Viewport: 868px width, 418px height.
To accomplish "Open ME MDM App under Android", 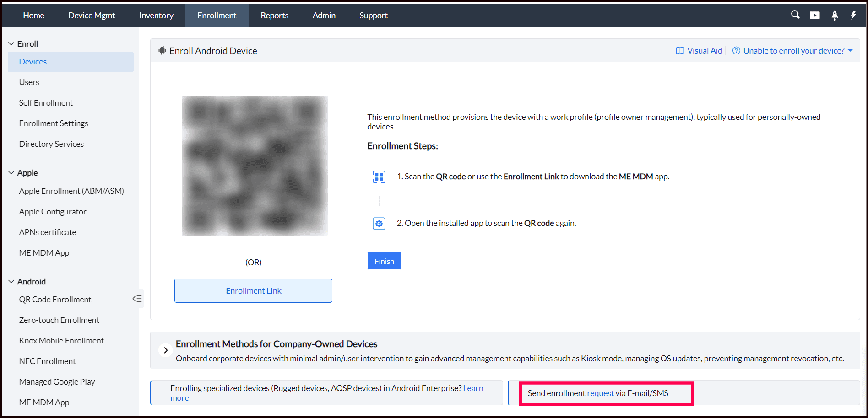I will coord(44,402).
